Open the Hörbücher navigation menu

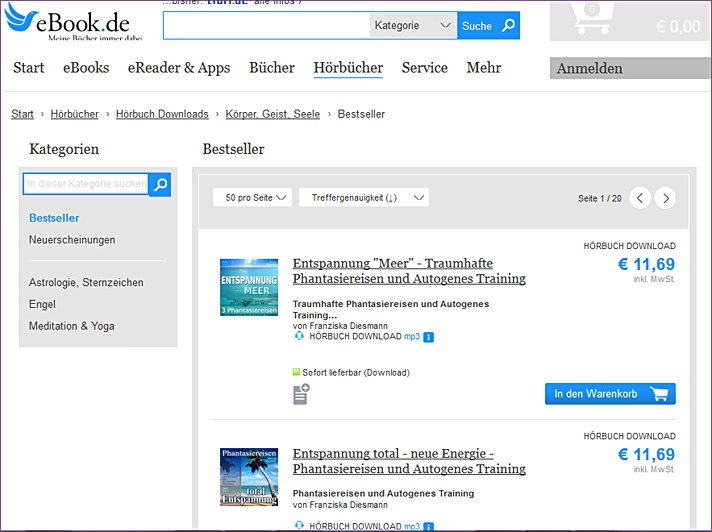point(348,68)
